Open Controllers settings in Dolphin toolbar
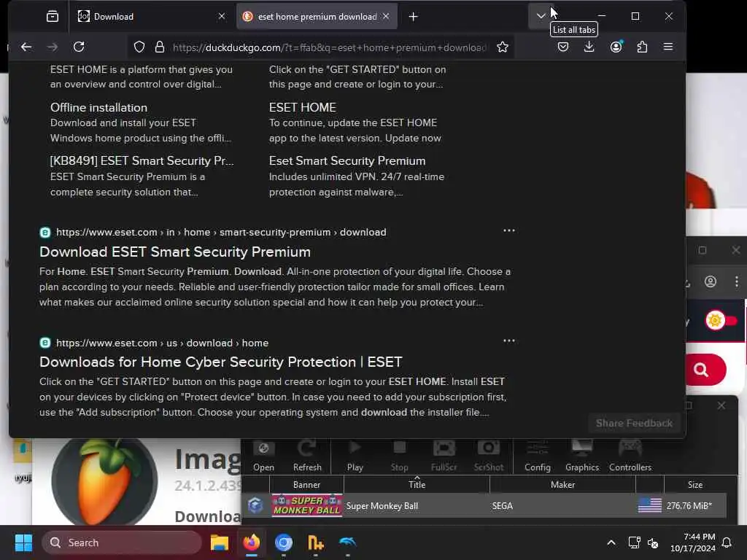 pyautogui.click(x=630, y=456)
